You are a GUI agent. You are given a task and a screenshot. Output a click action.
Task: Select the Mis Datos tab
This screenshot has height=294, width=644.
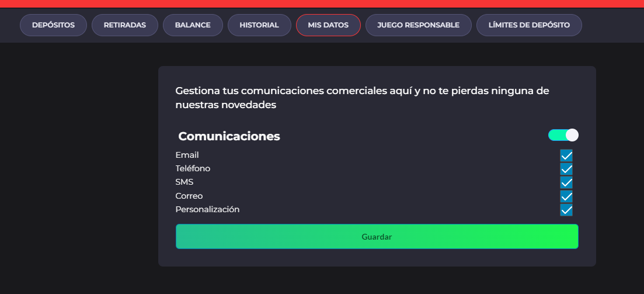click(328, 25)
